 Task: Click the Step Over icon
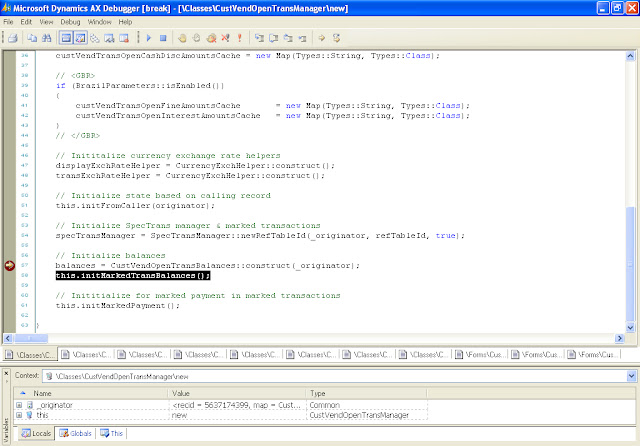(273, 38)
